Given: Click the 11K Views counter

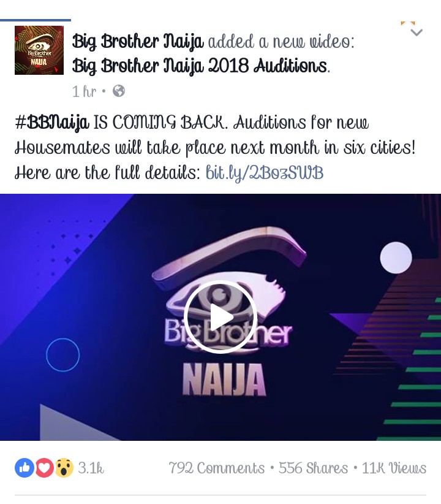Looking at the screenshot, I should pyautogui.click(x=394, y=468).
